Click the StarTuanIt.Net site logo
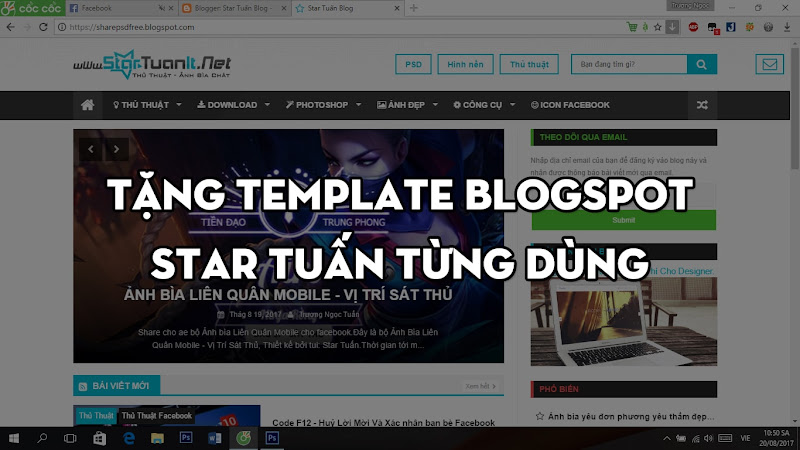 [x=152, y=64]
